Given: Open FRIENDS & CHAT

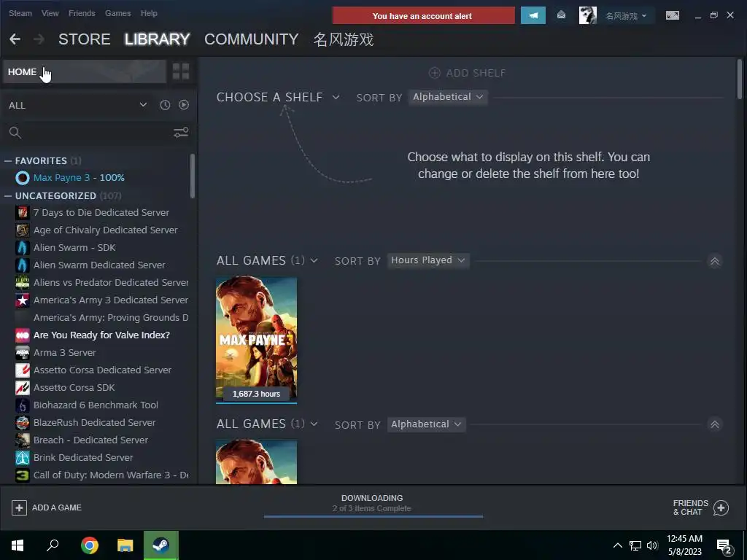Looking at the screenshot, I should point(700,507).
